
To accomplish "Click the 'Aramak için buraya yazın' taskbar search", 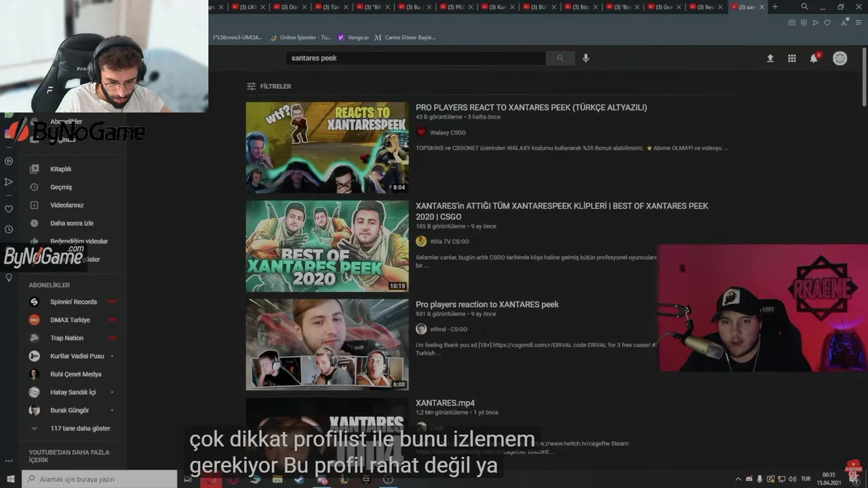I will [100, 479].
